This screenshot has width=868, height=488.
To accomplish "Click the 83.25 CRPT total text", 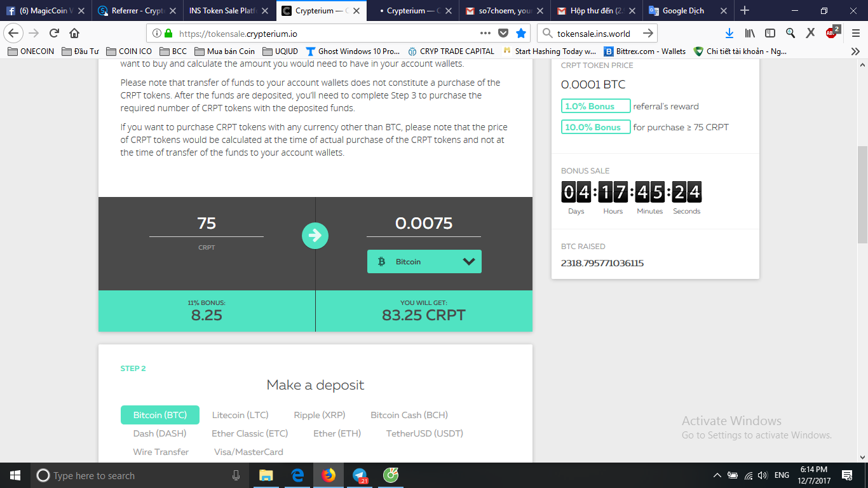I will point(424,315).
